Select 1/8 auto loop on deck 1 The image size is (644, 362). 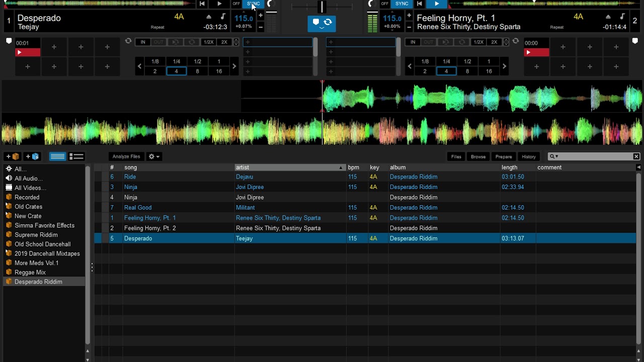[155, 61]
